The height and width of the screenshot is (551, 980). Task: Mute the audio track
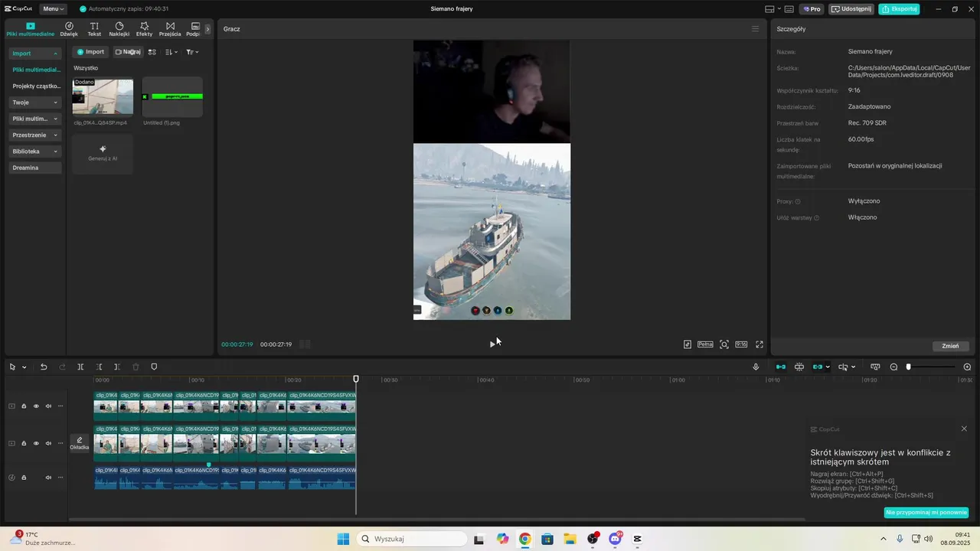click(48, 478)
